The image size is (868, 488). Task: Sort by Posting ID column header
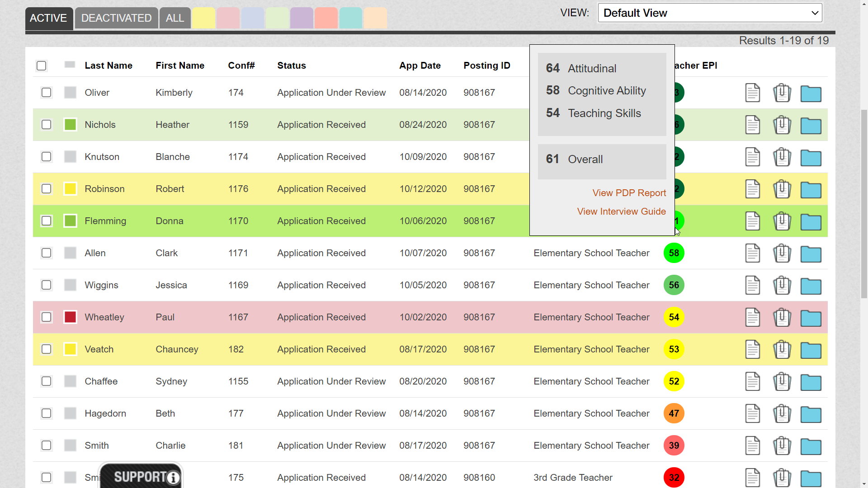pyautogui.click(x=487, y=66)
